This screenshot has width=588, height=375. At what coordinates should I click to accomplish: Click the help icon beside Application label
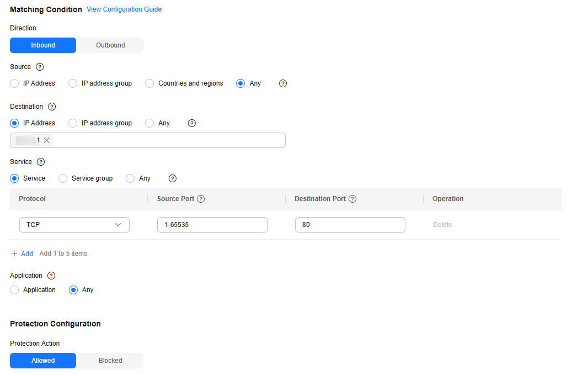[x=51, y=276]
